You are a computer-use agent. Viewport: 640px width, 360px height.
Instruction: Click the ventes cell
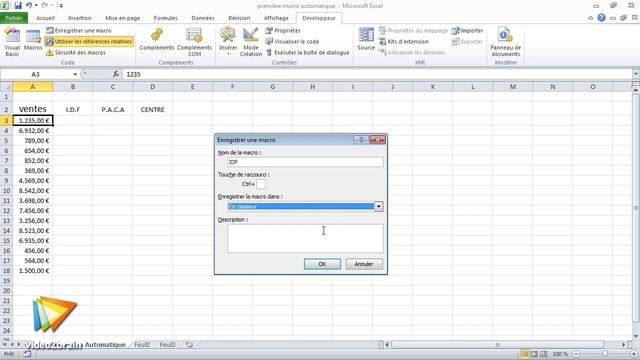point(33,109)
